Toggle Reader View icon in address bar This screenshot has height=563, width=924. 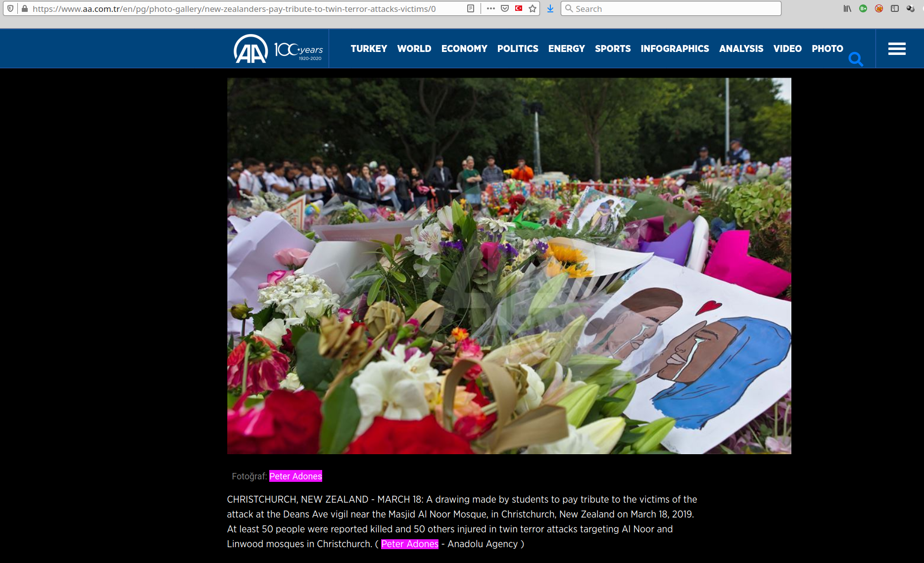point(471,8)
